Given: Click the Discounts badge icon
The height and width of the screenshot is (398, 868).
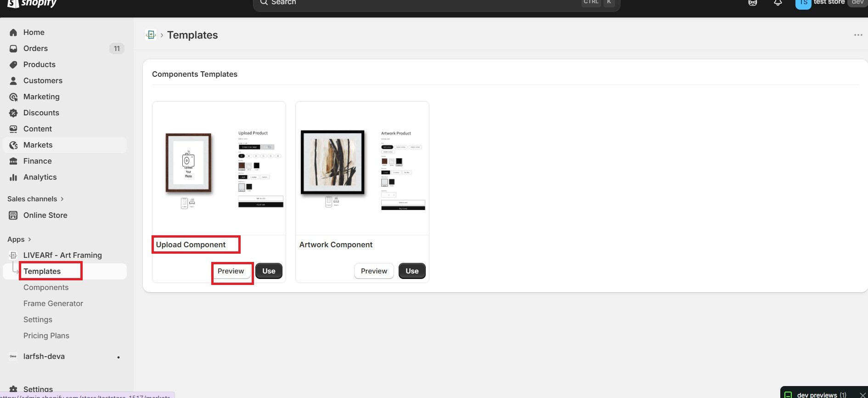Looking at the screenshot, I should 13,113.
